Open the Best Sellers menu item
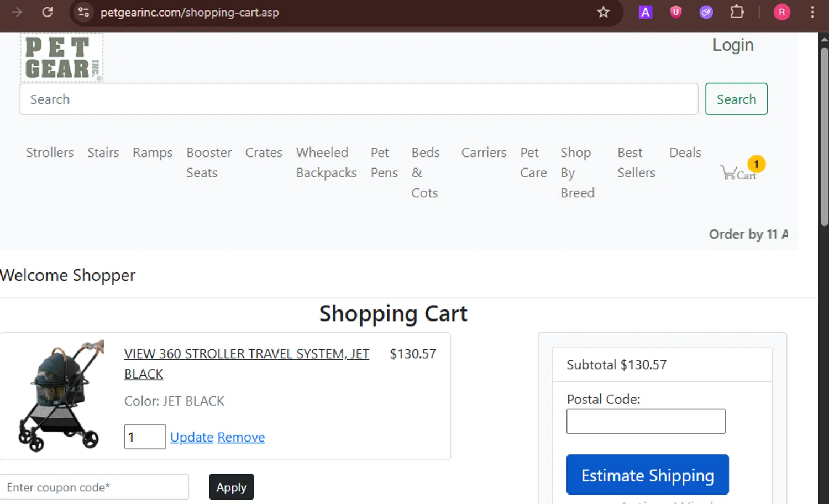 (x=636, y=162)
